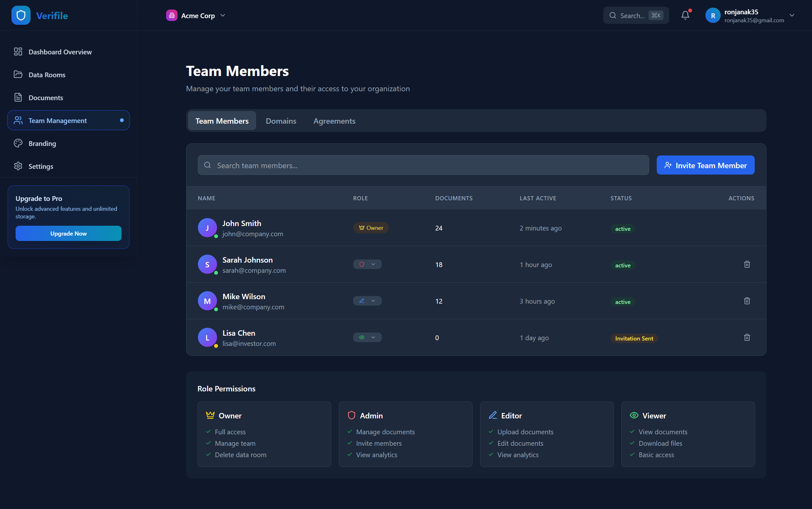Open Data Rooms in the sidebar
The width and height of the screenshot is (812, 509).
click(47, 75)
